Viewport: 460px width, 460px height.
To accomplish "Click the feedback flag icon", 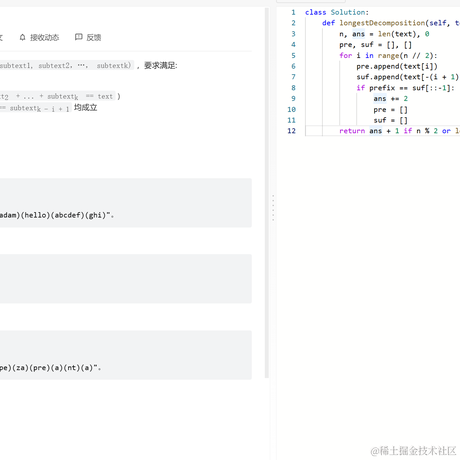I will point(79,37).
